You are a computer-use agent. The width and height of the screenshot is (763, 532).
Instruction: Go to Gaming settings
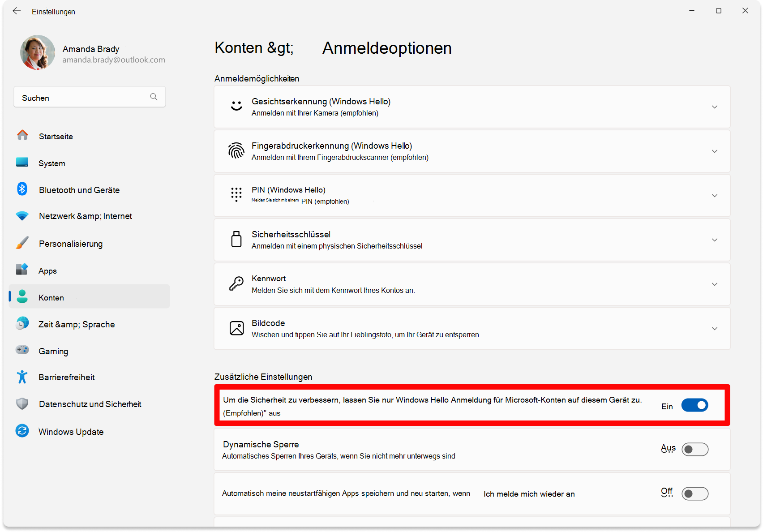coord(90,351)
